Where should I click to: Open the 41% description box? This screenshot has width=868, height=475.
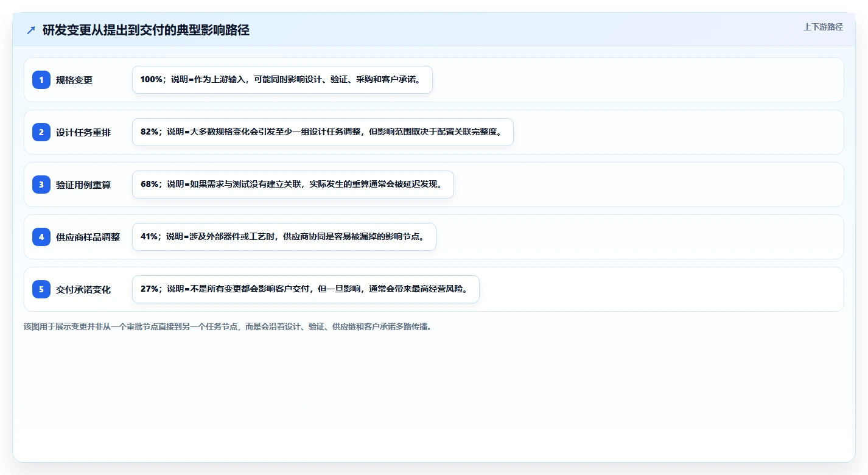(x=284, y=237)
